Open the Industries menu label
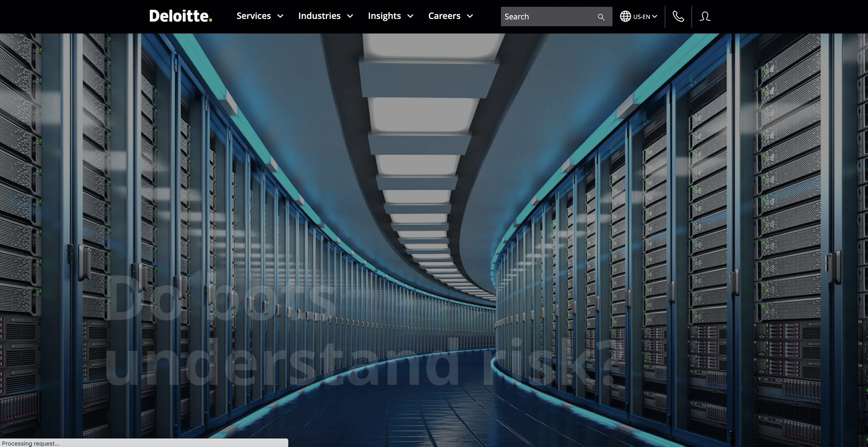This screenshot has height=447, width=868. pyautogui.click(x=319, y=16)
